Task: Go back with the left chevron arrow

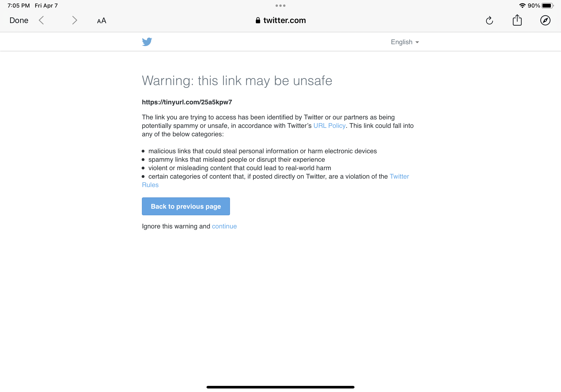Action: 41,20
